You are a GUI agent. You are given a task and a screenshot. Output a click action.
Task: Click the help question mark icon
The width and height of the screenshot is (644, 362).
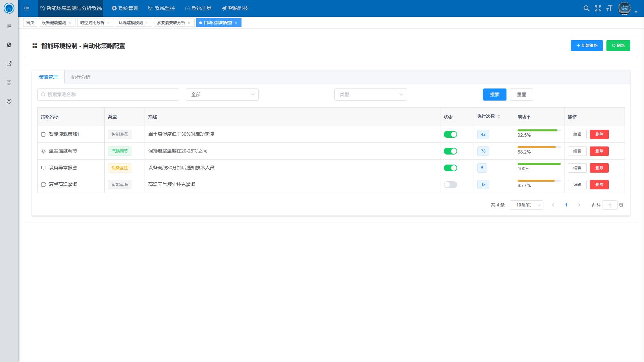9,101
